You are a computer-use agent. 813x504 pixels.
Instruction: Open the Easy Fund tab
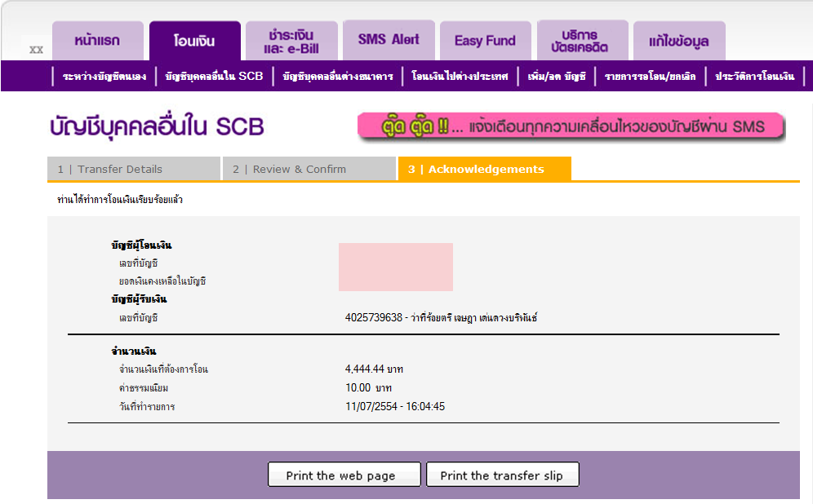[x=486, y=41]
